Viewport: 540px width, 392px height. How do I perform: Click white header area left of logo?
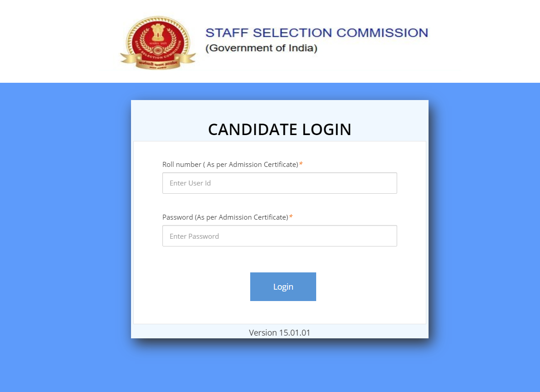click(x=55, y=41)
